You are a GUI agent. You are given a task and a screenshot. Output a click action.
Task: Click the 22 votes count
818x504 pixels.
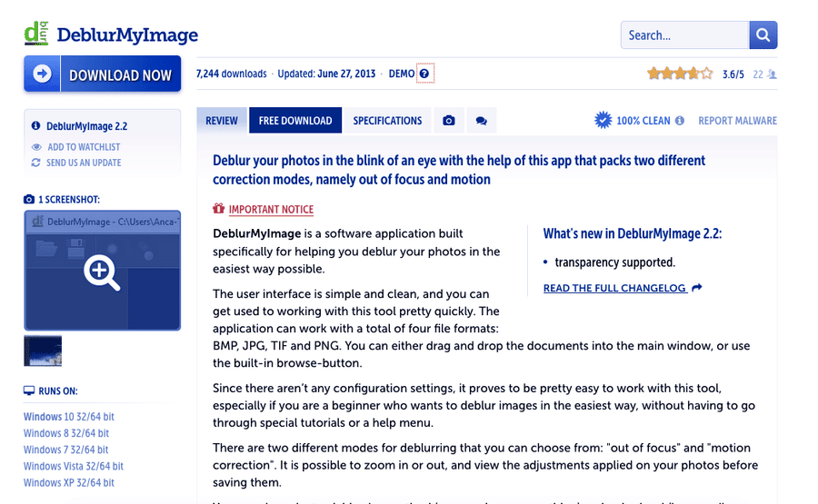[758, 74]
